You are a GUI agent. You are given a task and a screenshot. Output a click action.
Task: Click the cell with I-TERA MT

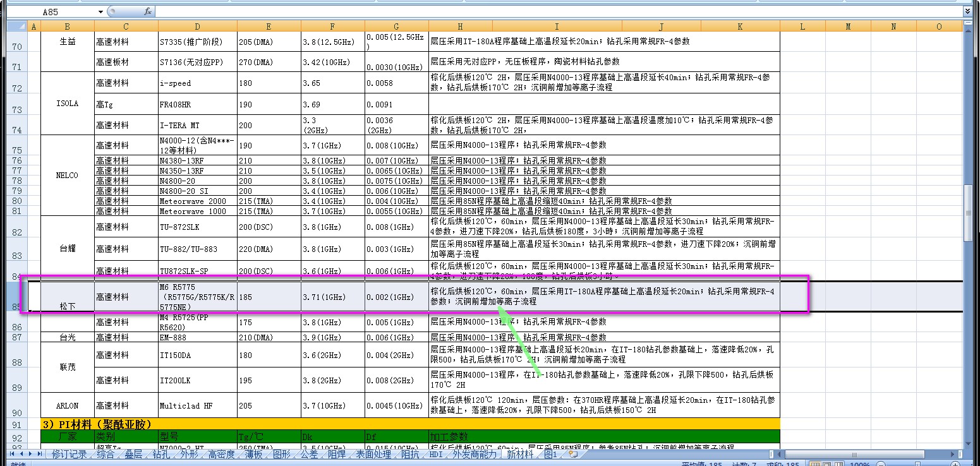tap(198, 125)
